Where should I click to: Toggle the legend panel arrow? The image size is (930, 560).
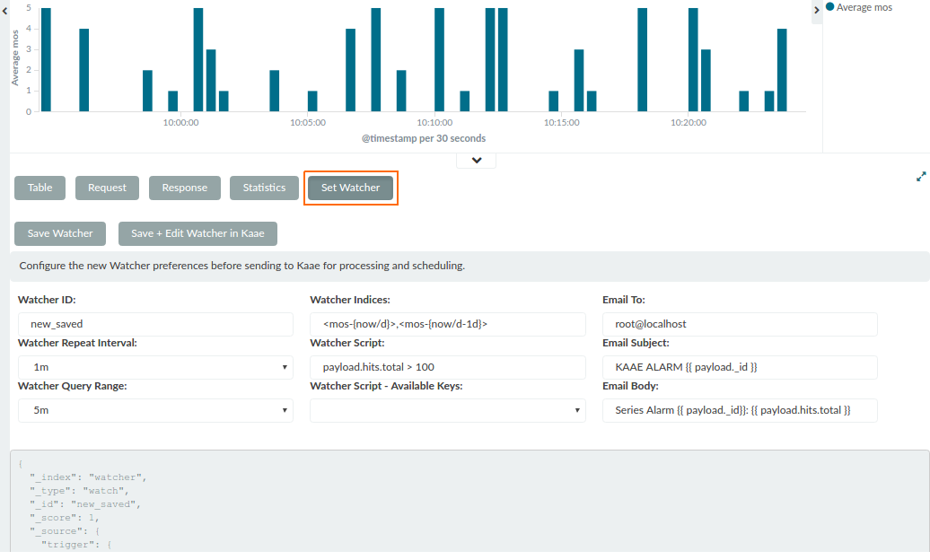tap(817, 10)
